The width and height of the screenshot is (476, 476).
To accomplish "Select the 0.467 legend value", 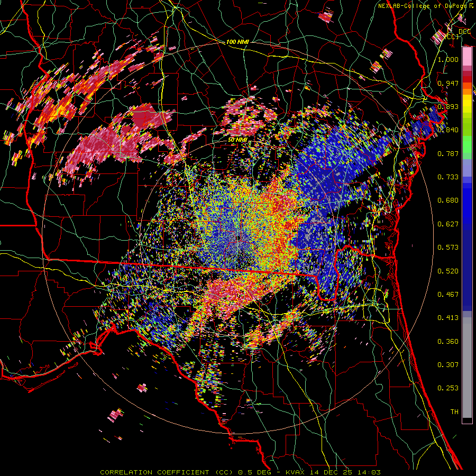I will pyautogui.click(x=448, y=295).
